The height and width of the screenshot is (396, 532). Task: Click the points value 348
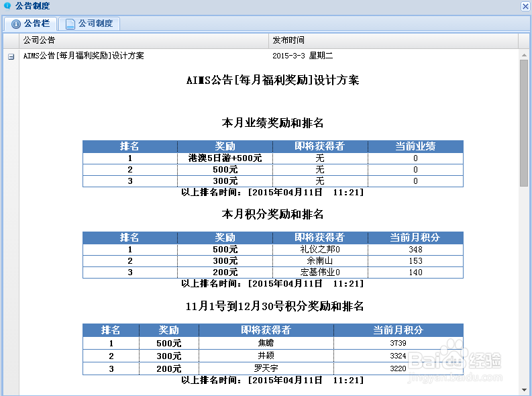tap(415, 250)
